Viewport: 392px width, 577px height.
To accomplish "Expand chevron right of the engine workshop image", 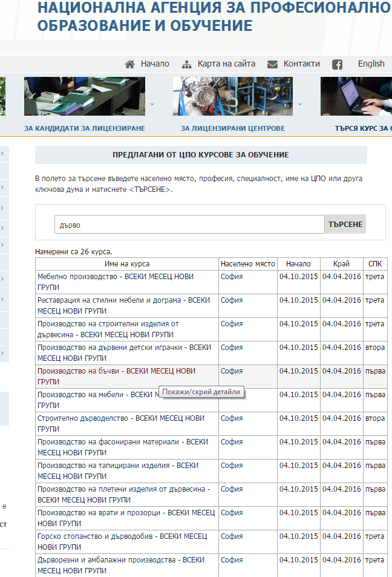I will (x=299, y=104).
